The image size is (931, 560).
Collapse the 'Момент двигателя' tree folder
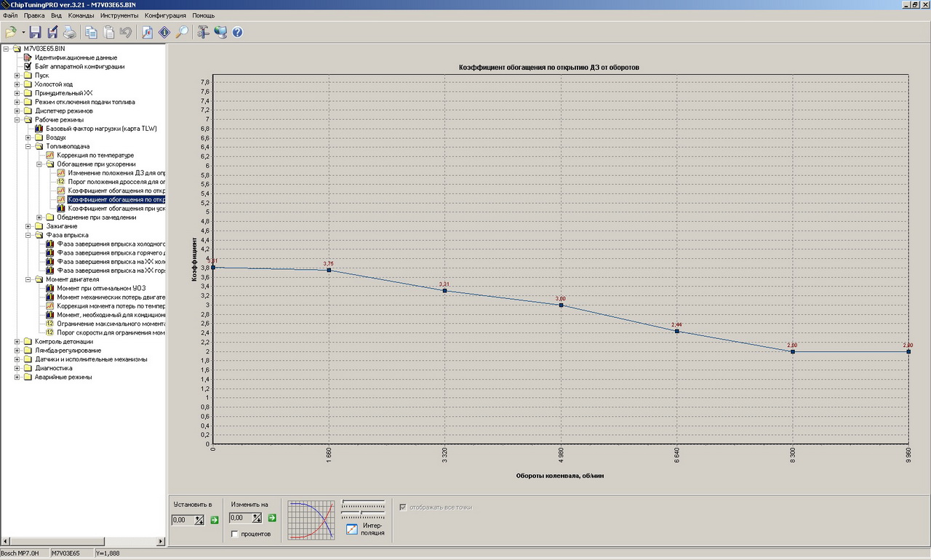(28, 279)
